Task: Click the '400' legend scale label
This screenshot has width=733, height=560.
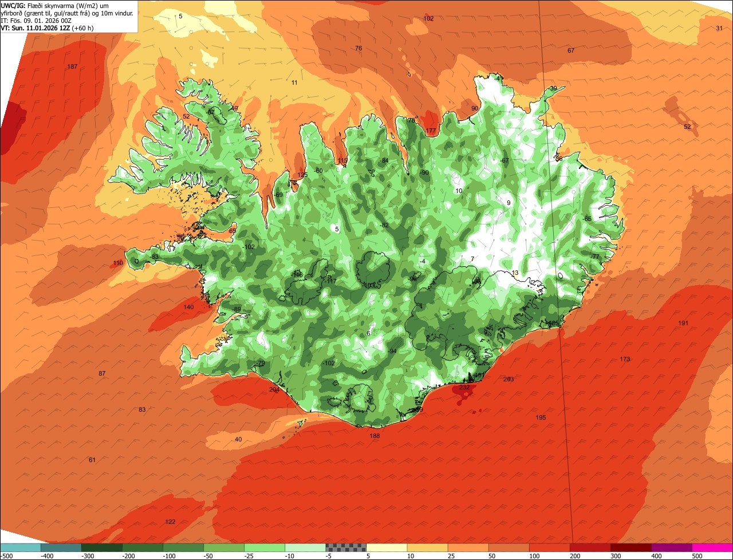Action: 656,555
